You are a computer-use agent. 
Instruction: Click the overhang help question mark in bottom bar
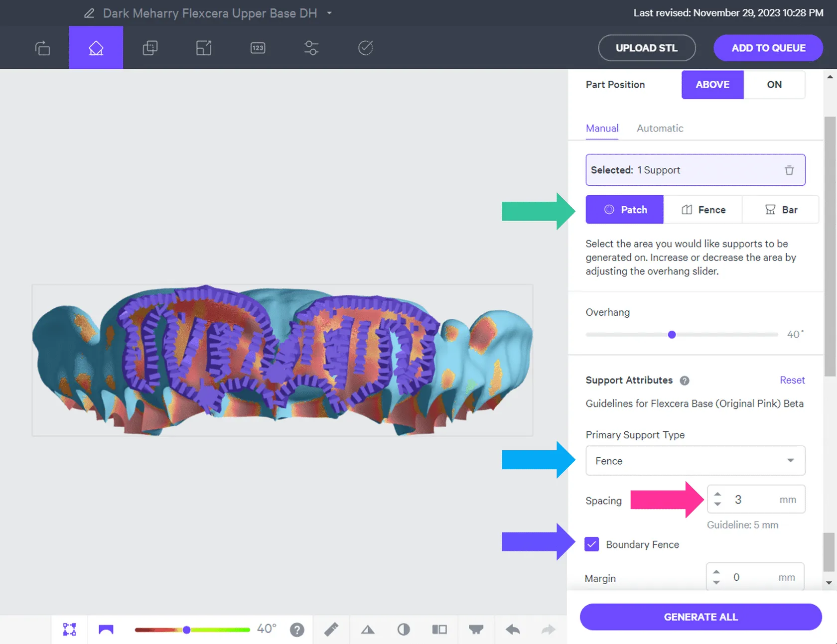[297, 630]
